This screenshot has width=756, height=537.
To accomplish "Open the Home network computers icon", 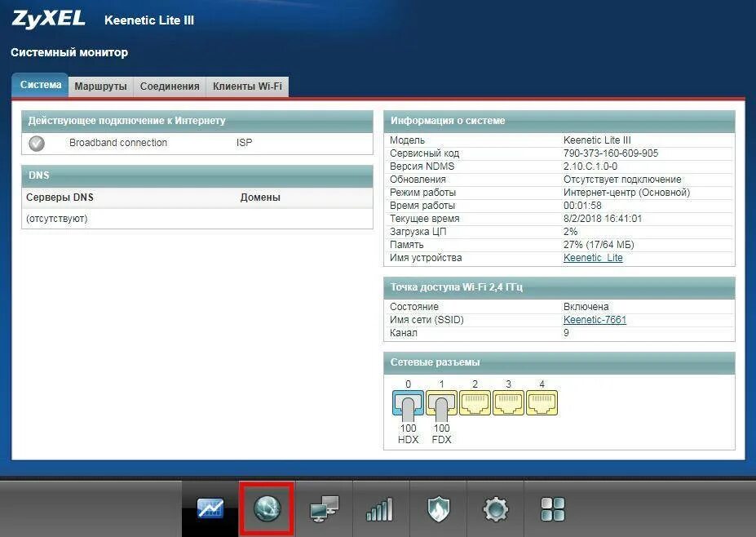I will tap(324, 508).
